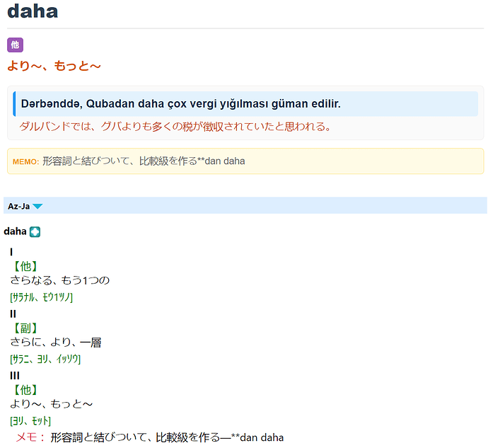
Task: Select the orange より～、もっと～ heading
Action: coord(54,66)
